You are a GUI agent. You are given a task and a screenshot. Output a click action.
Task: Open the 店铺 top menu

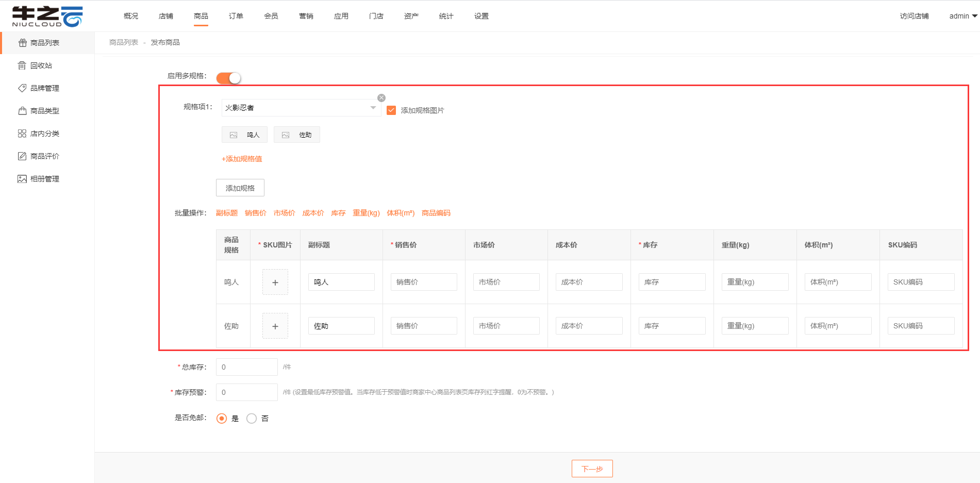[x=166, y=16]
